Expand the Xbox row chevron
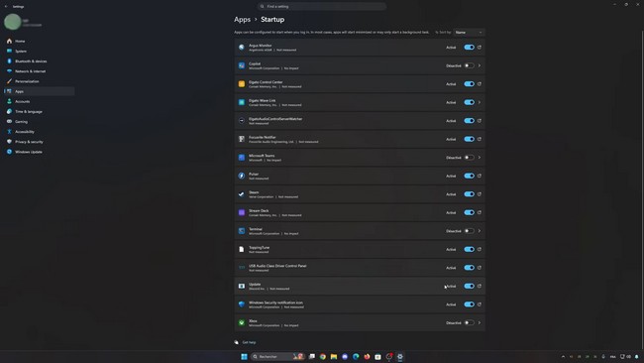Viewport: 644px width, 363px height. click(x=480, y=322)
